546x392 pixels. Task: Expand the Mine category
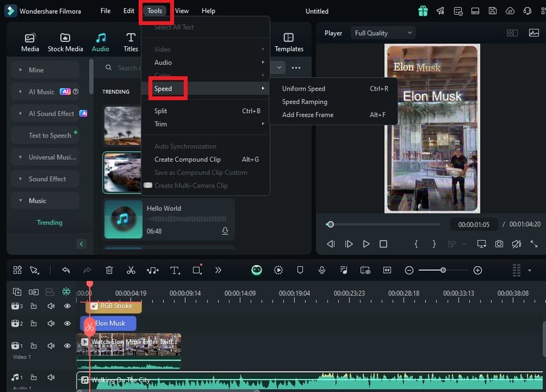coord(21,70)
